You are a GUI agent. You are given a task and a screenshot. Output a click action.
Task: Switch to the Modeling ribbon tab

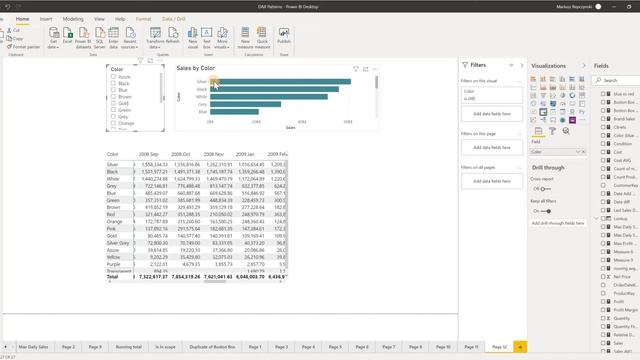(73, 19)
